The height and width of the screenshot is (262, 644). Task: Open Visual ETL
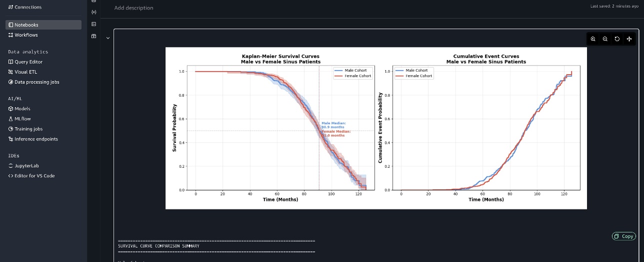[25, 72]
